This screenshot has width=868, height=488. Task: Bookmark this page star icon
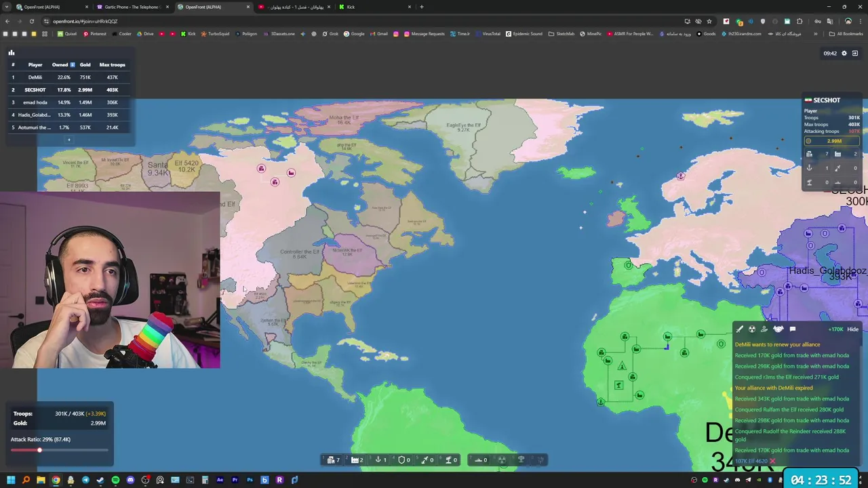709,21
